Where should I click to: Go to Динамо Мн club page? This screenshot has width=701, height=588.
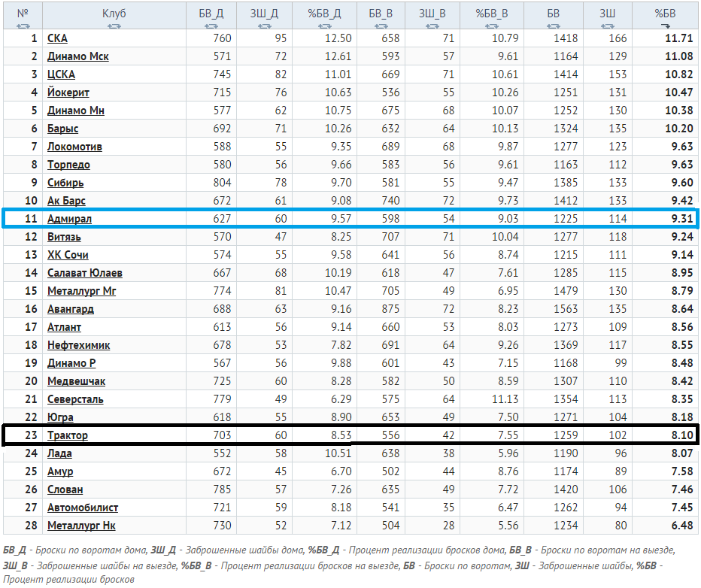[x=76, y=111]
